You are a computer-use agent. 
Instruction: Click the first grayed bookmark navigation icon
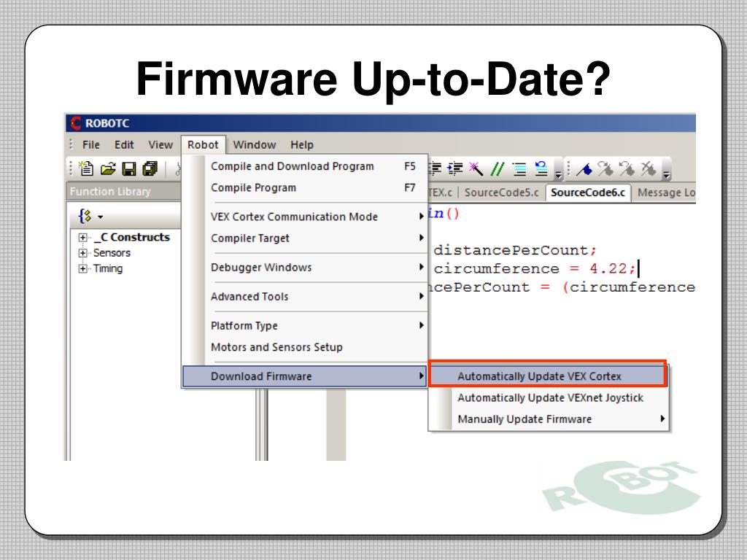pyautogui.click(x=605, y=168)
